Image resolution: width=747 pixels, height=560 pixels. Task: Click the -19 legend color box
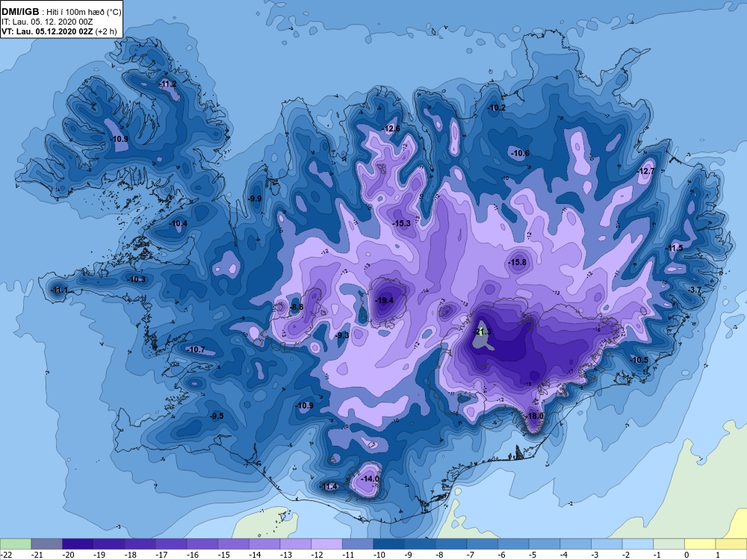click(x=108, y=544)
